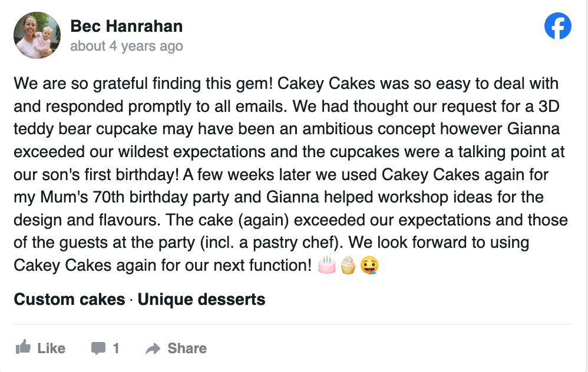Click the birthday cake emoji
This screenshot has width=588, height=372.
327,265
